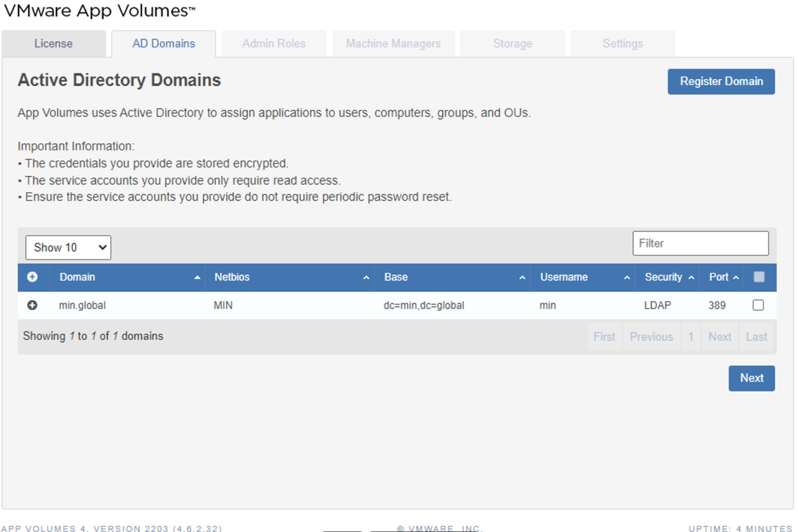Sort table by Port column

pos(722,277)
